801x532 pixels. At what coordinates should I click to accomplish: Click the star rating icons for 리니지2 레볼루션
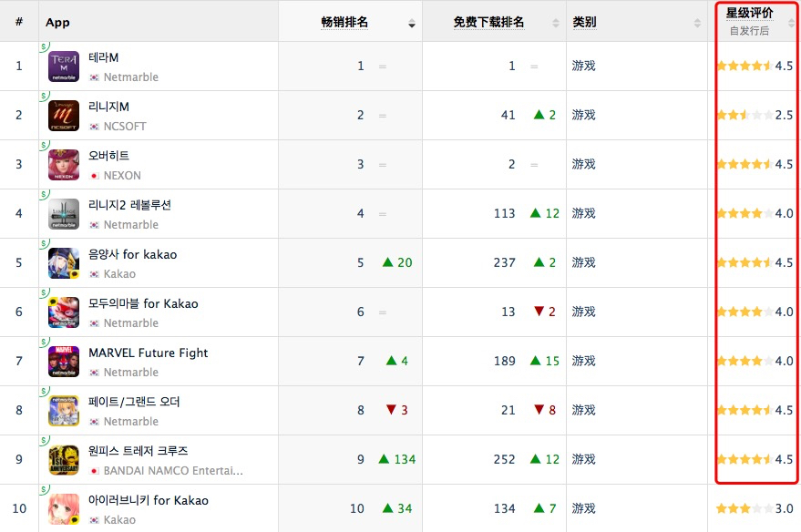click(x=745, y=213)
